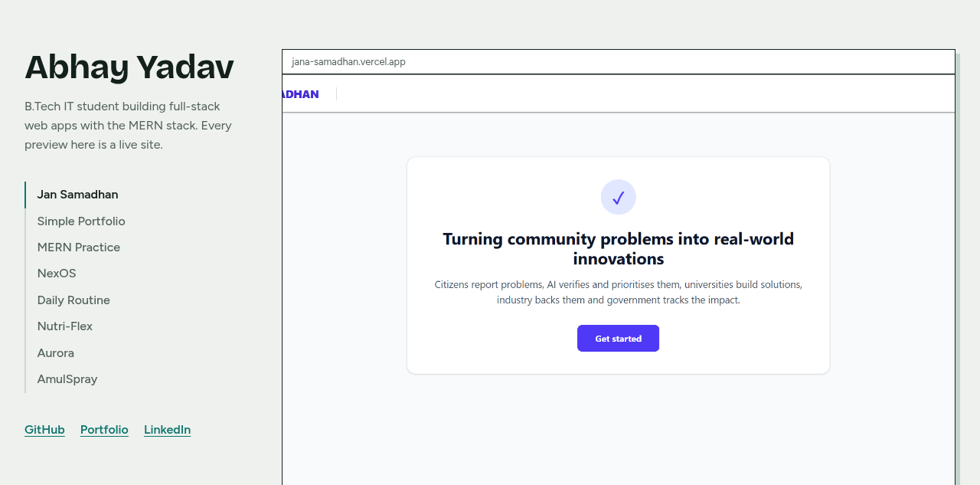Click the jana-samadhan.vercel.app address bar
The height and width of the screenshot is (485, 980).
click(x=619, y=62)
